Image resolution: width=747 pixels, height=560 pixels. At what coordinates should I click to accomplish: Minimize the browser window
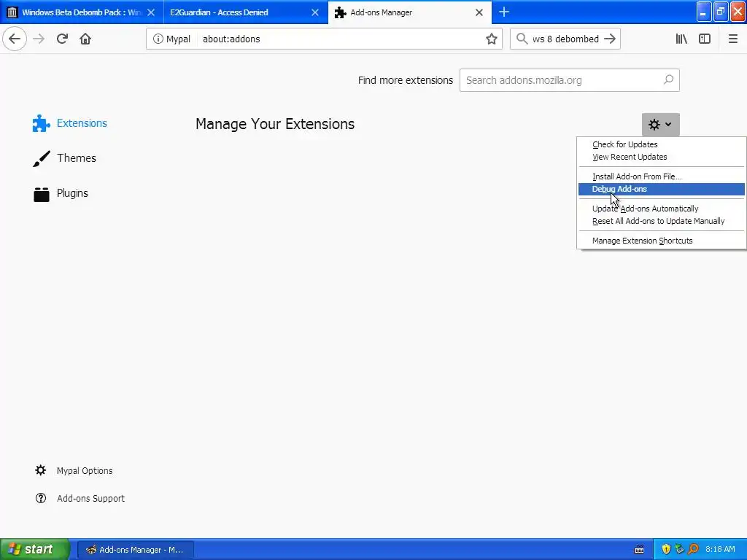[x=704, y=12]
